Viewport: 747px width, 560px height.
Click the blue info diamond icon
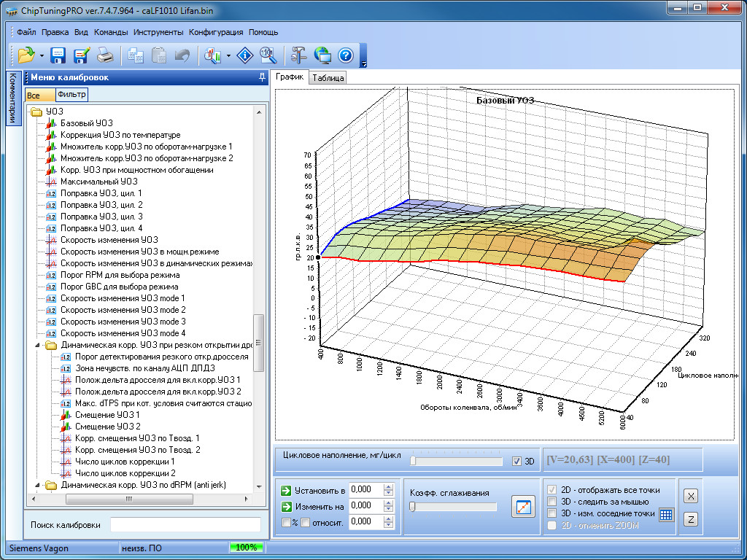pos(246,55)
